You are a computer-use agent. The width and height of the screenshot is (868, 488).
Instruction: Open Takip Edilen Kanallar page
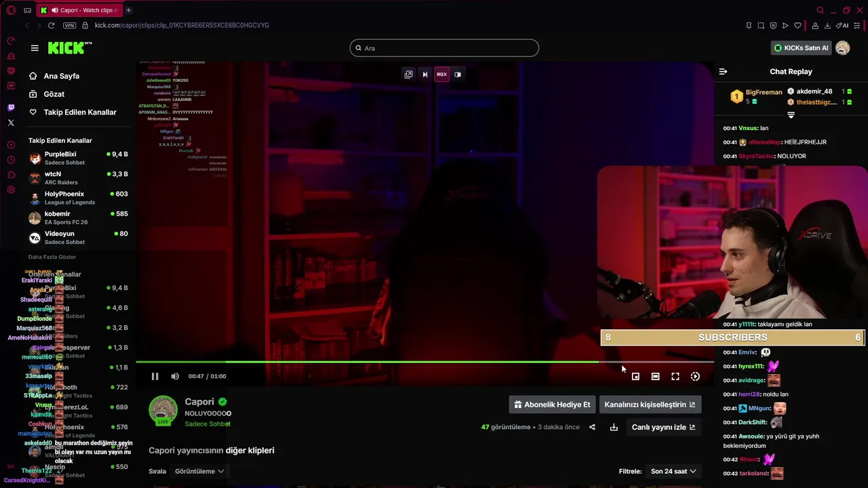[73, 112]
